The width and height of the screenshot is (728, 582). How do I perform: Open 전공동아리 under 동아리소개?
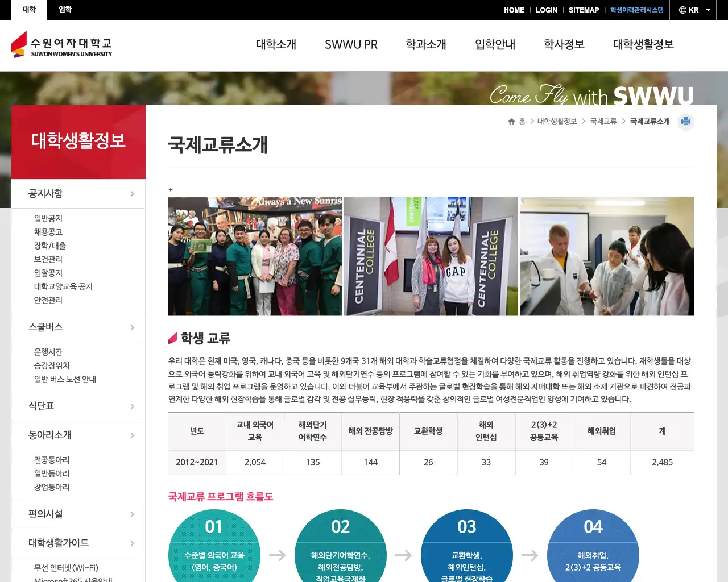[52, 460]
